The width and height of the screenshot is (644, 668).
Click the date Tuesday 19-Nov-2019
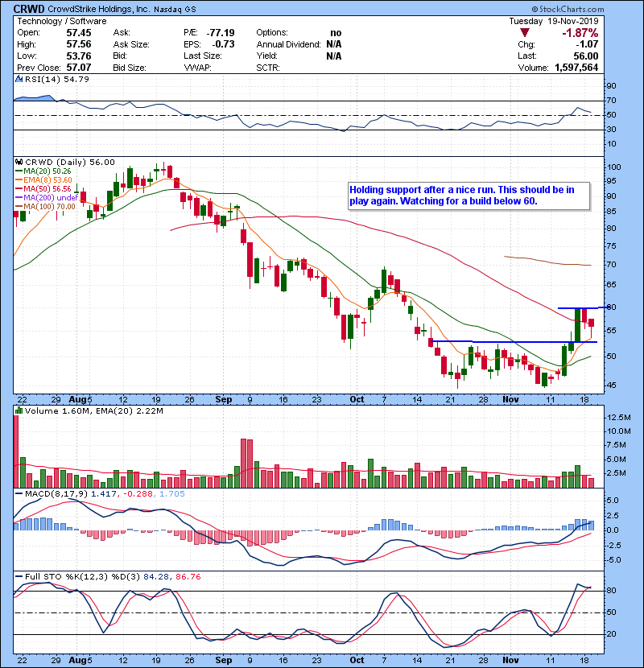[x=554, y=21]
